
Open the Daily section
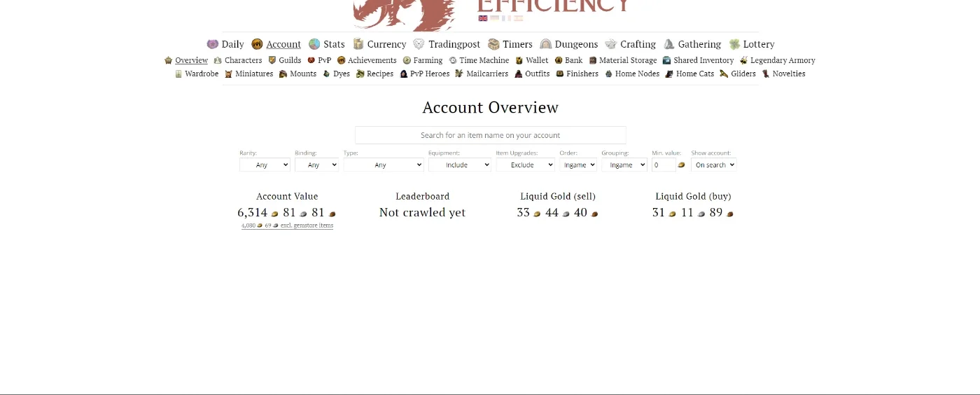click(x=233, y=44)
